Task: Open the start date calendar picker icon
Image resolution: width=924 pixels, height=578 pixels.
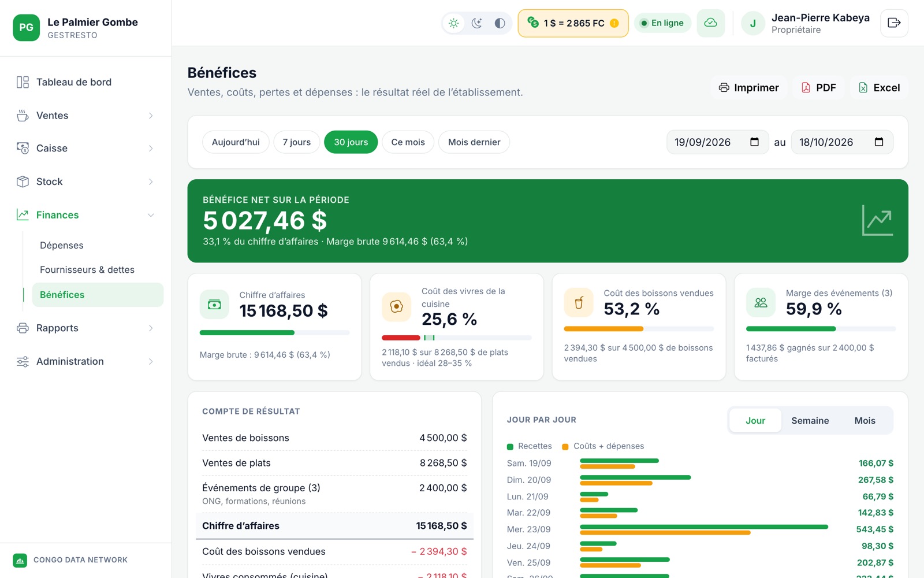Action: (754, 142)
